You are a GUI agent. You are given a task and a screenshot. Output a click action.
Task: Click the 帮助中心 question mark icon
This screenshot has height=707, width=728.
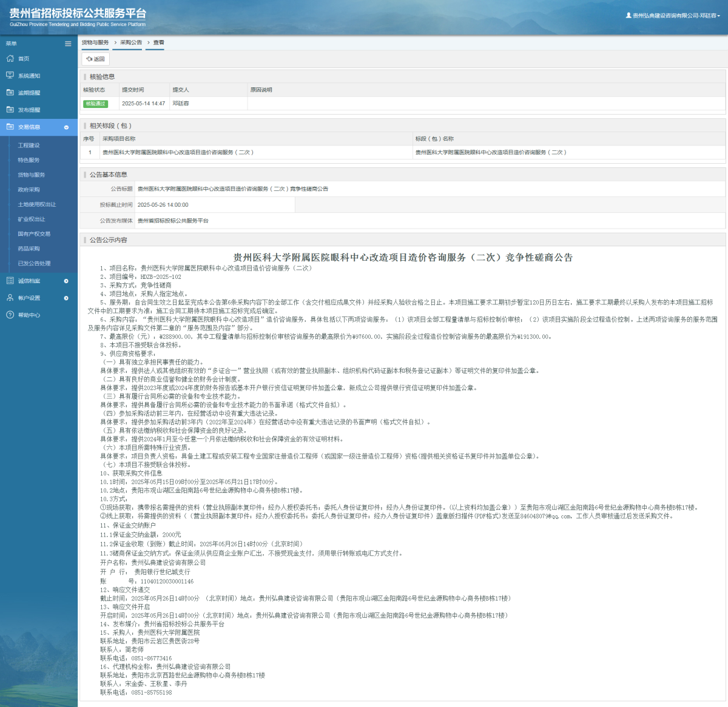[x=10, y=315]
